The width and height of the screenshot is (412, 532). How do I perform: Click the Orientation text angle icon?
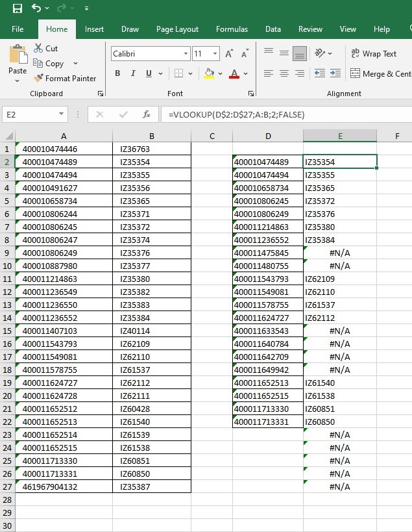pyautogui.click(x=320, y=53)
